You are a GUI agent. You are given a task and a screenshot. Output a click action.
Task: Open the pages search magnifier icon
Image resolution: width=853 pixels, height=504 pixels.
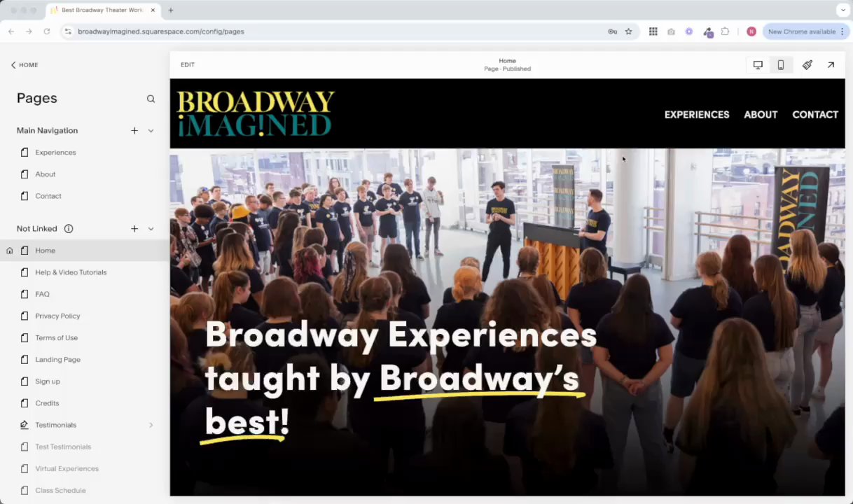click(x=151, y=99)
